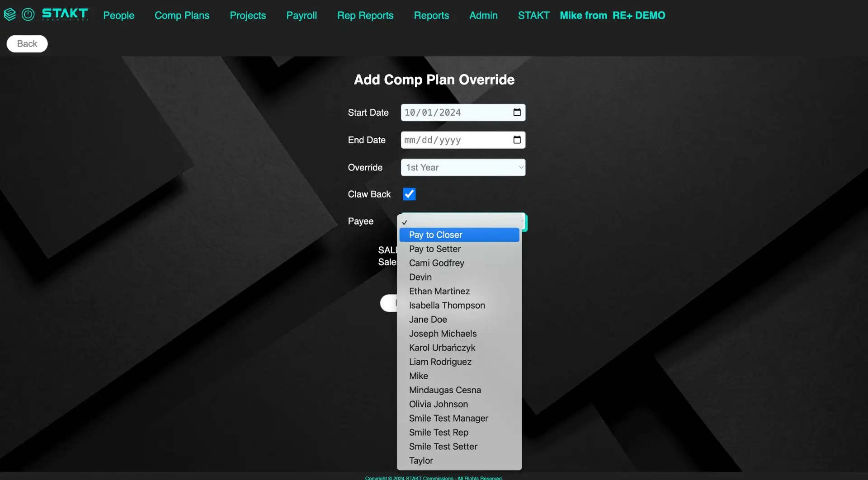Select Karol Urbańczyk as payee

point(459,348)
